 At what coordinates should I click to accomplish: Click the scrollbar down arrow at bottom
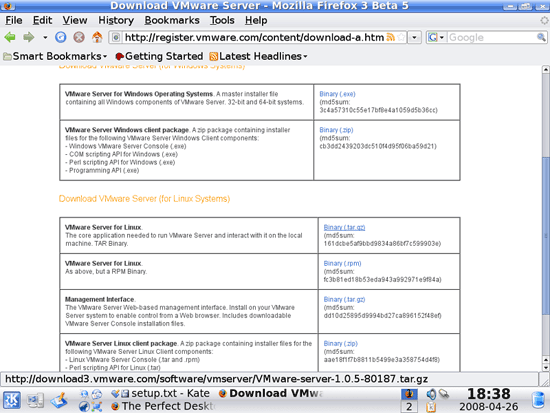pyautogui.click(x=546, y=367)
